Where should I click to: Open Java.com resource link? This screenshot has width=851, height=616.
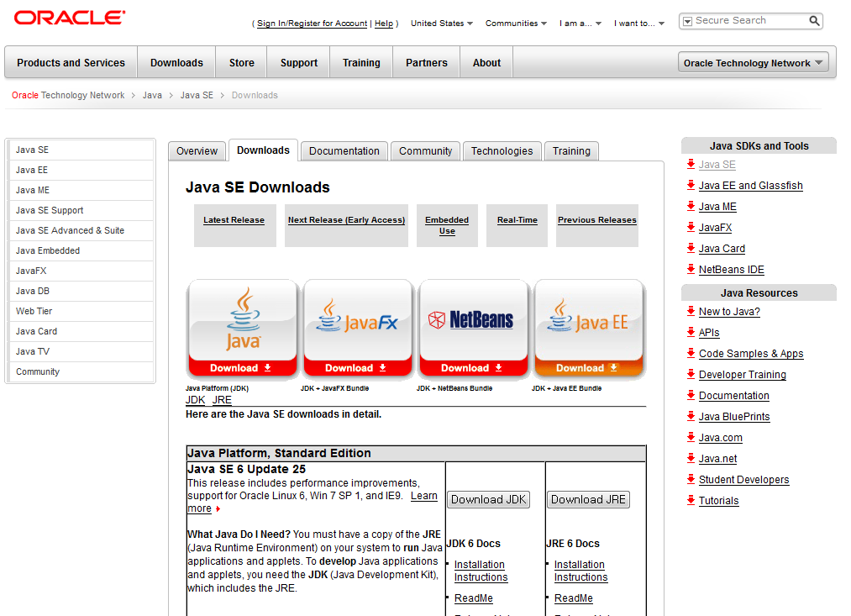click(720, 438)
